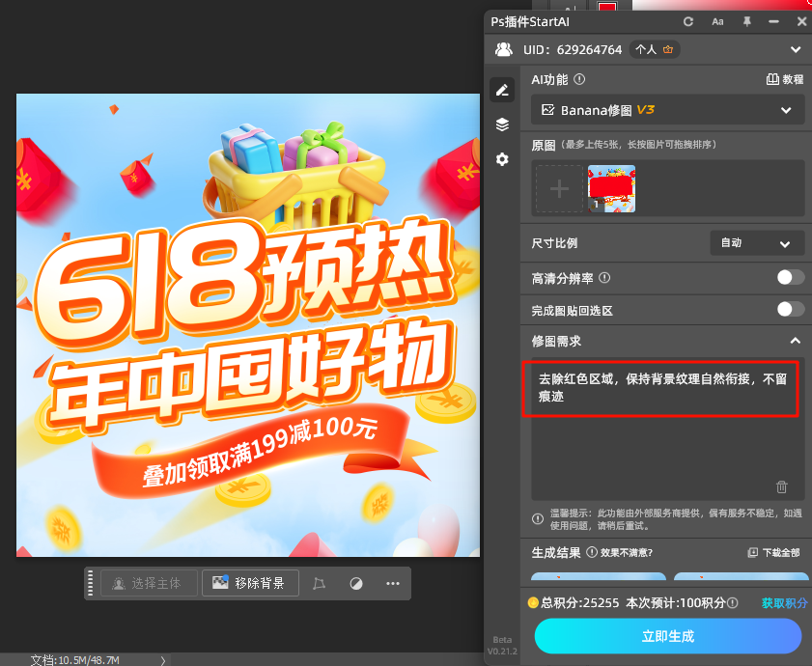
Task: Select the AI功能 pen icon in plugin sidebar
Action: click(502, 89)
